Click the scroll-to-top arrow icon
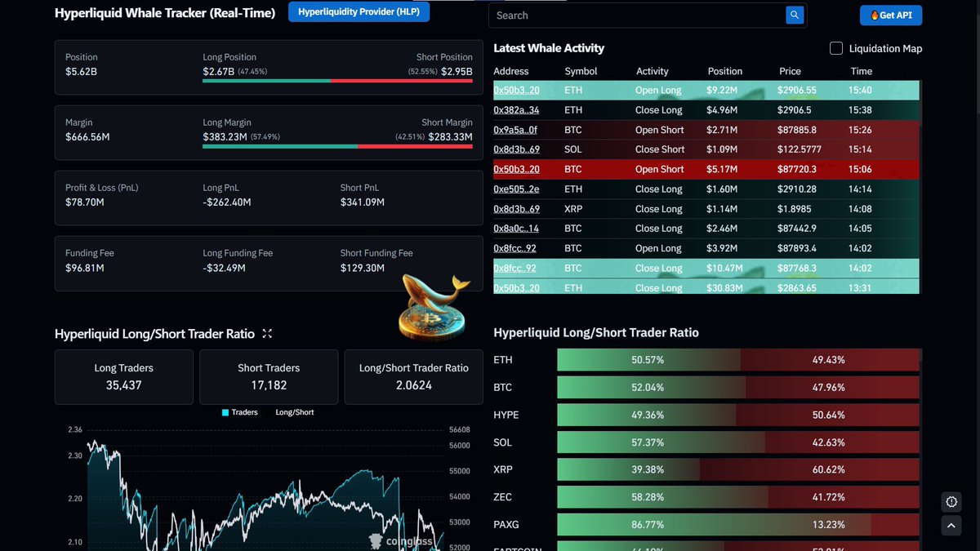This screenshot has height=551, width=980. 951,527
